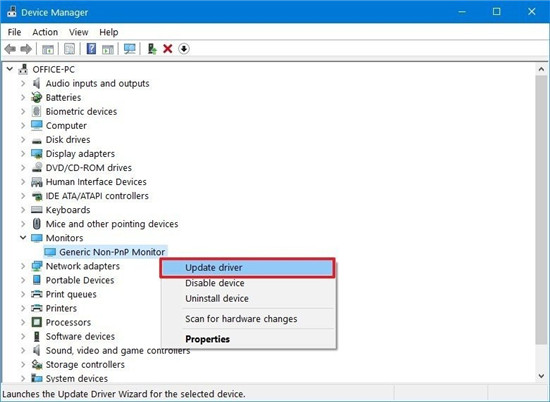The image size is (550, 402).
Task: Collapse the OFFICE-PC root node
Action: pos(10,69)
